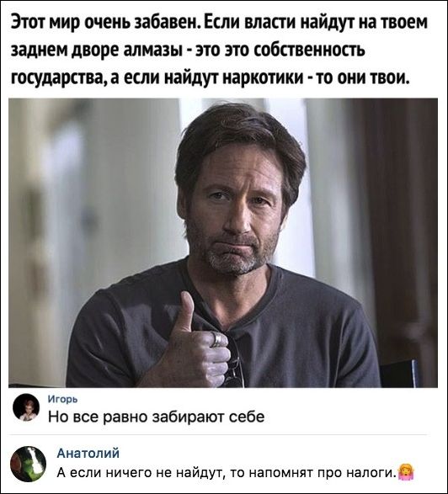Click the commenter name Игорь
The width and height of the screenshot is (448, 494).
coord(63,399)
